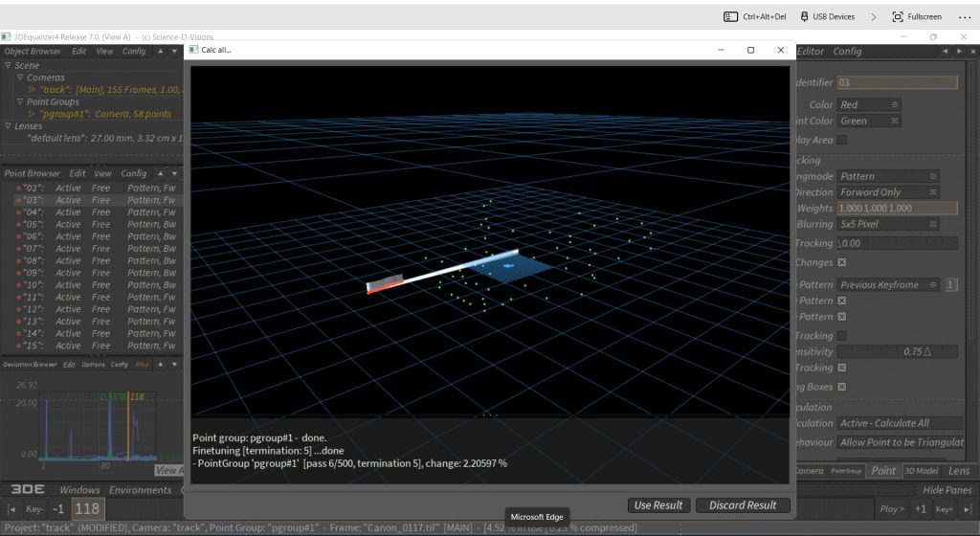Open the ...int Color dropdown showing Green

tap(869, 122)
